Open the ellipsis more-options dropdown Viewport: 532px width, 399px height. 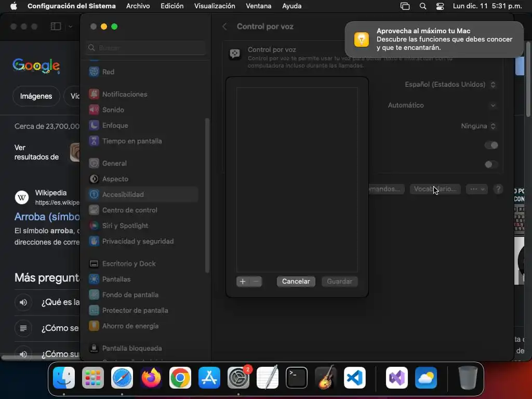point(477,189)
